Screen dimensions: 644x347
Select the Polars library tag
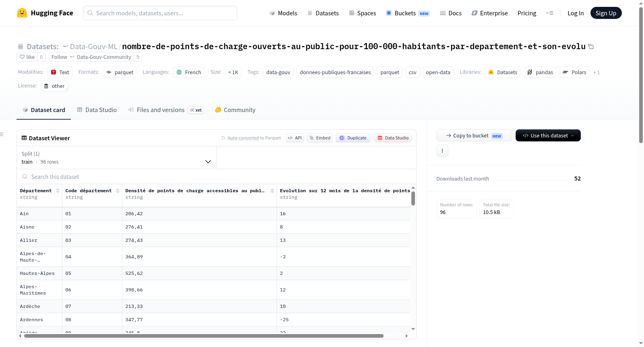[x=574, y=72]
